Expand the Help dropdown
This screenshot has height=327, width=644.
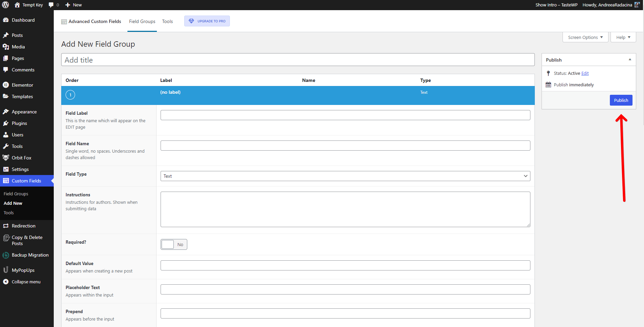pyautogui.click(x=623, y=37)
